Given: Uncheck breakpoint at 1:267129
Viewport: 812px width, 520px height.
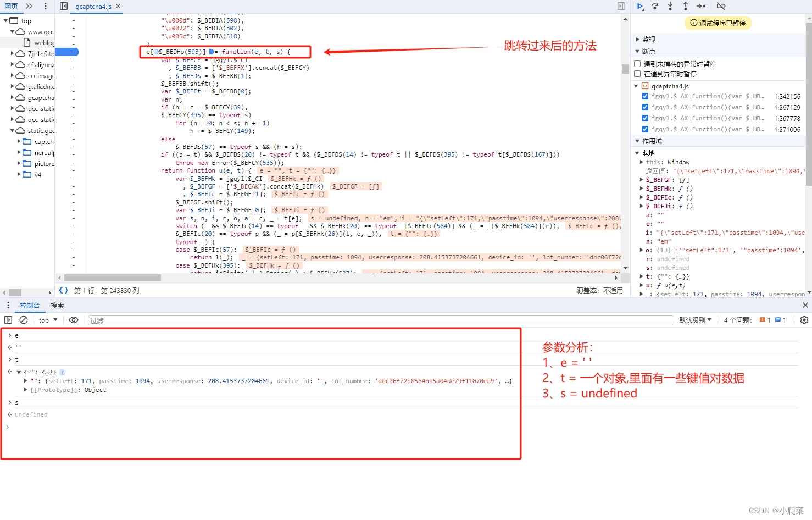Looking at the screenshot, I should [x=645, y=107].
